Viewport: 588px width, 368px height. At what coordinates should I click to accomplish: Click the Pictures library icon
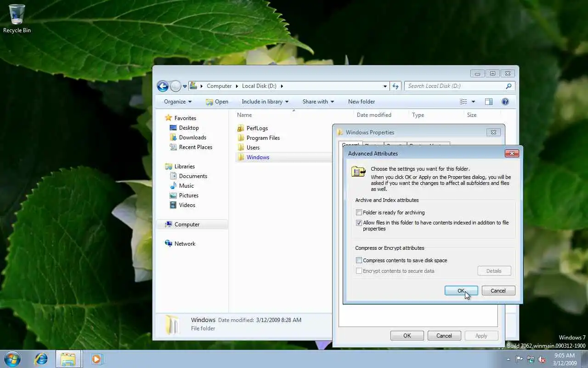173,195
